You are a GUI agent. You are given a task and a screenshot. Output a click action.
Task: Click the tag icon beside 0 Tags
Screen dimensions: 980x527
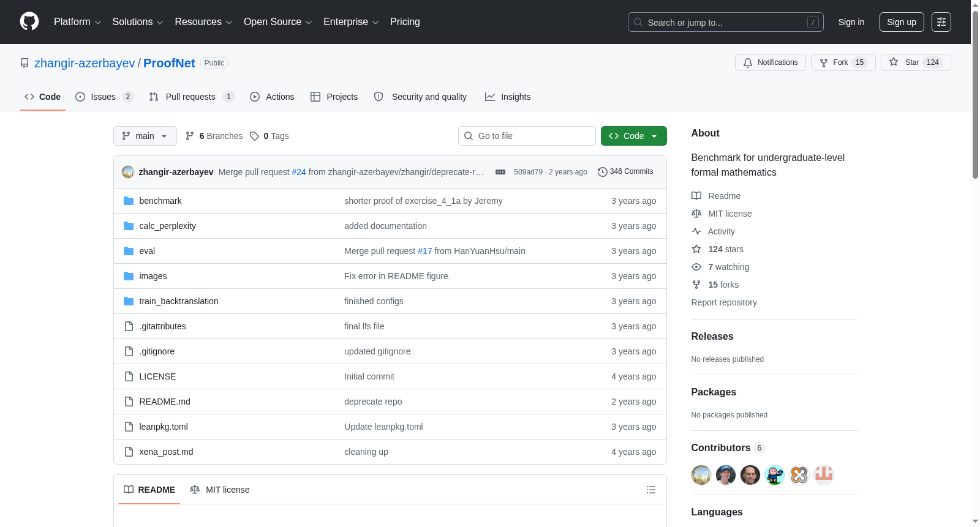(x=254, y=136)
